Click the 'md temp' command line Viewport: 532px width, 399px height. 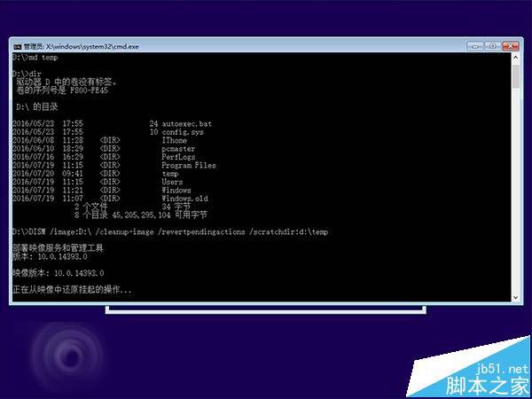coord(35,58)
